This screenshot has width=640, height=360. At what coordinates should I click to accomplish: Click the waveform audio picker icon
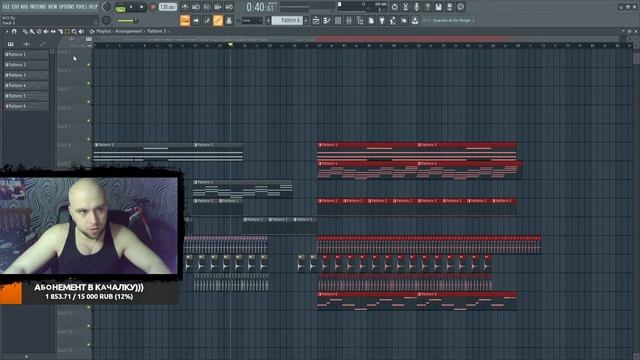coord(27,44)
